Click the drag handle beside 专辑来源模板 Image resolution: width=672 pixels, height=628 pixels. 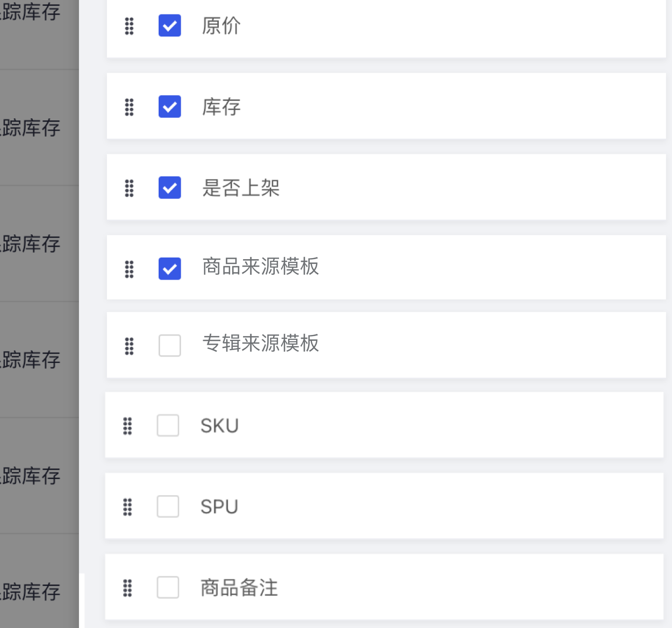click(129, 346)
